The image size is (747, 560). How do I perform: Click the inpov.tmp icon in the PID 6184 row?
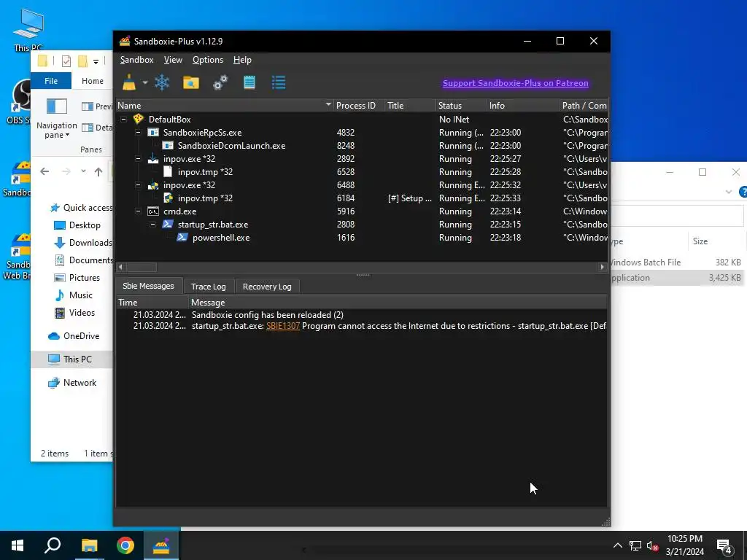tap(168, 198)
